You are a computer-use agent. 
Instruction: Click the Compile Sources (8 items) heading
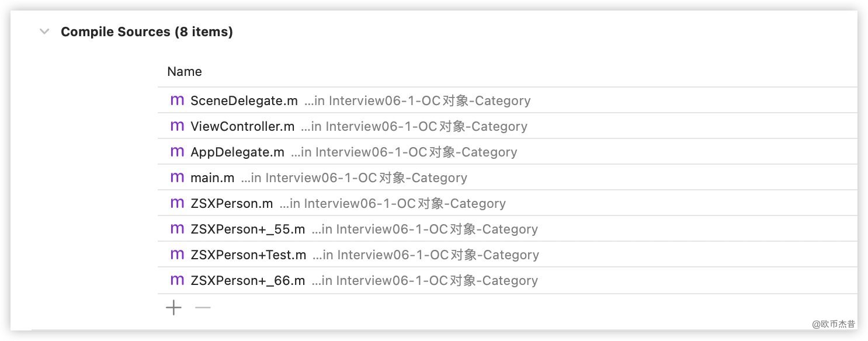pos(147,32)
